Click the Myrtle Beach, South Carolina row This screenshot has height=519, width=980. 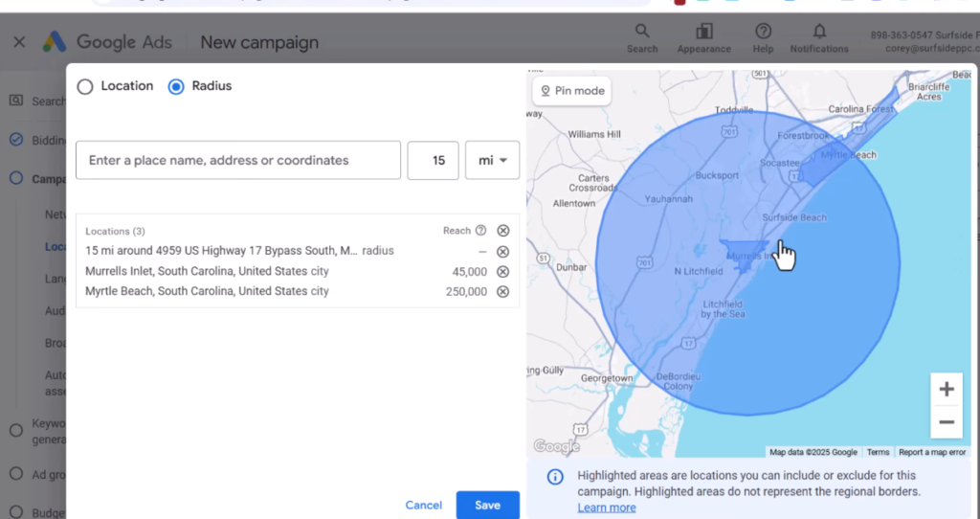point(298,291)
